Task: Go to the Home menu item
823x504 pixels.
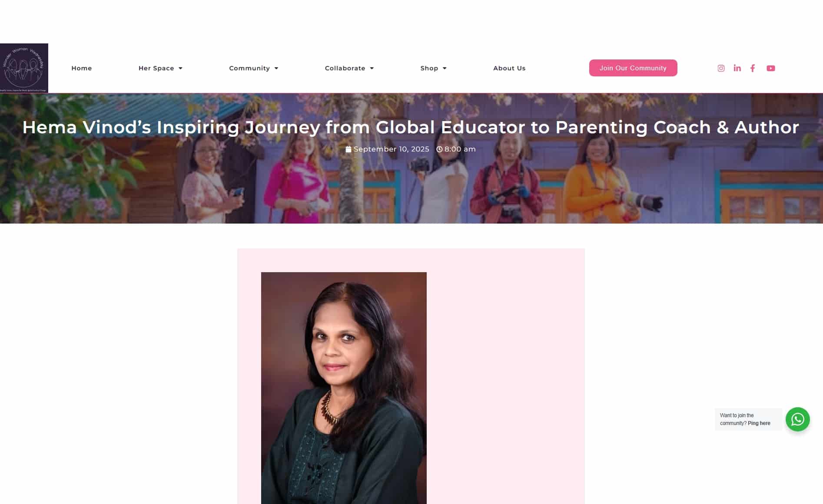Action: click(x=82, y=68)
